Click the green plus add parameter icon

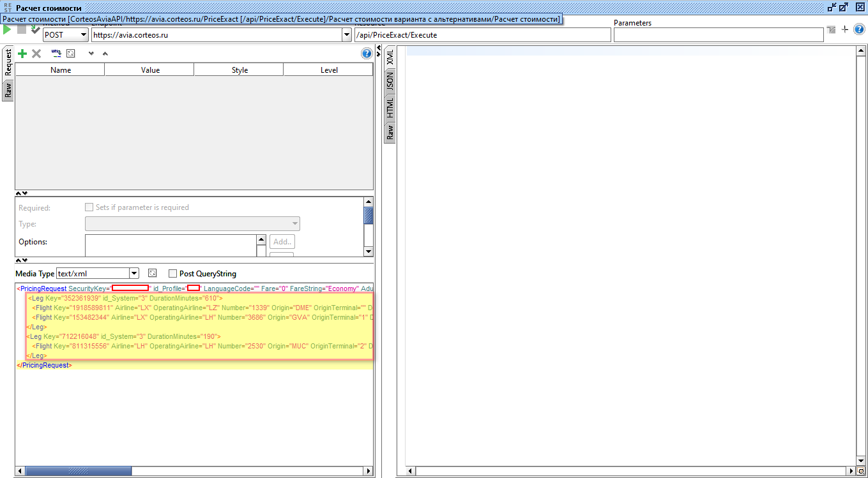click(x=22, y=54)
